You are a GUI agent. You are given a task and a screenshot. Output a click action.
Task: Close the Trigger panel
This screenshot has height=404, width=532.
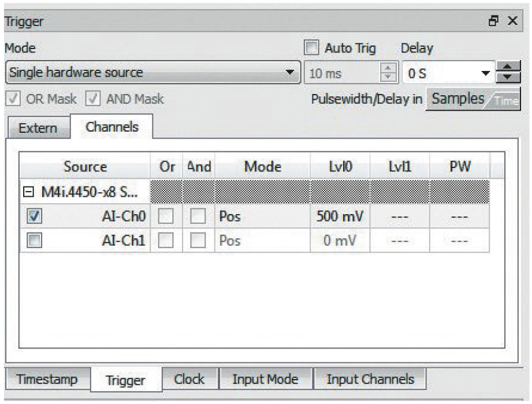point(513,21)
